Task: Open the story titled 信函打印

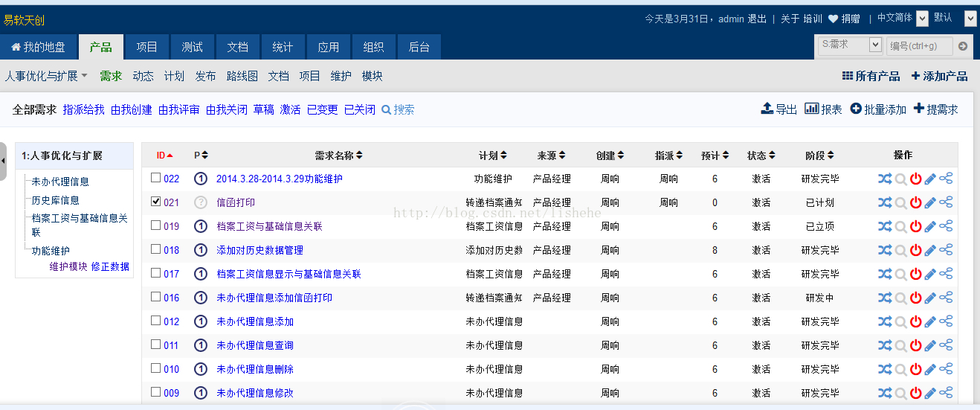Action: [236, 202]
